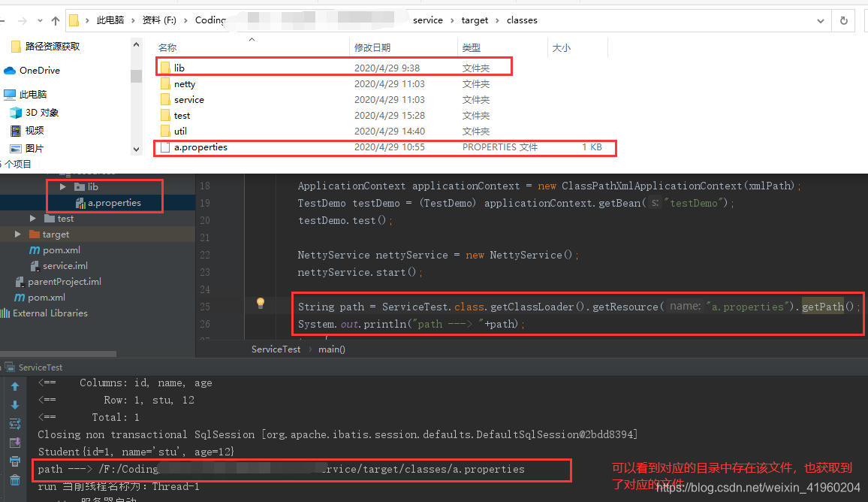Click service in the address breadcrumb

[428, 20]
